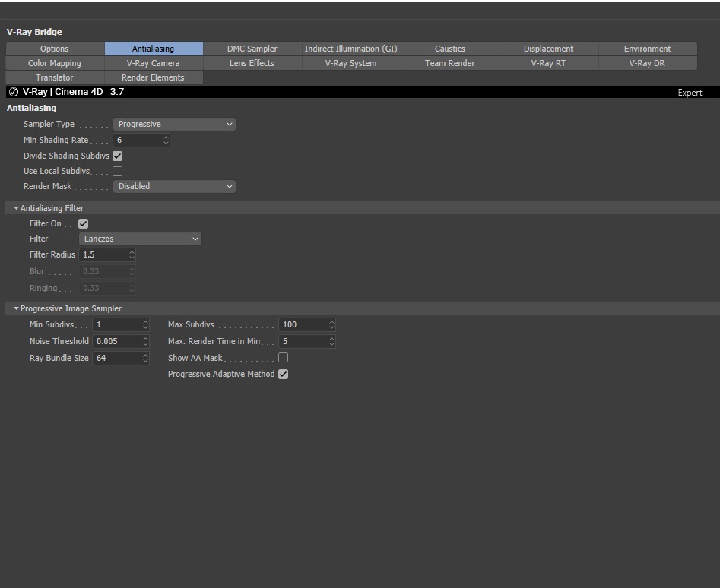Open the V-Ray DR tab
This screenshot has width=720, height=588.
coord(648,63)
